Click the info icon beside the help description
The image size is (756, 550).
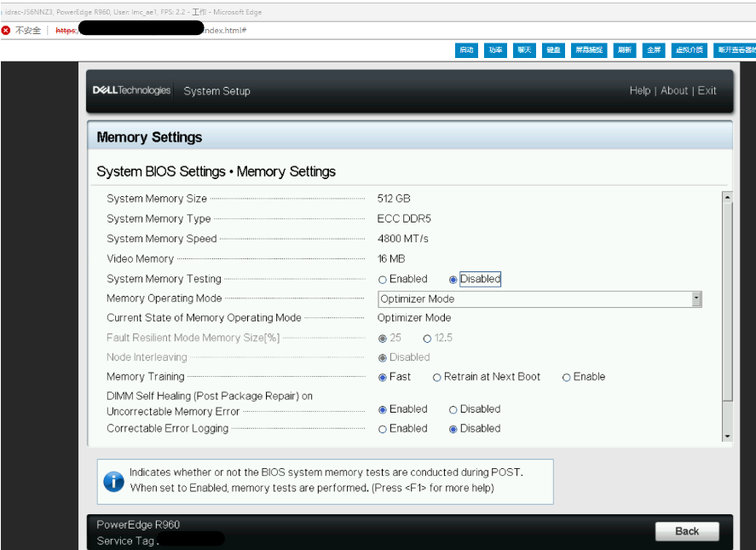(113, 479)
